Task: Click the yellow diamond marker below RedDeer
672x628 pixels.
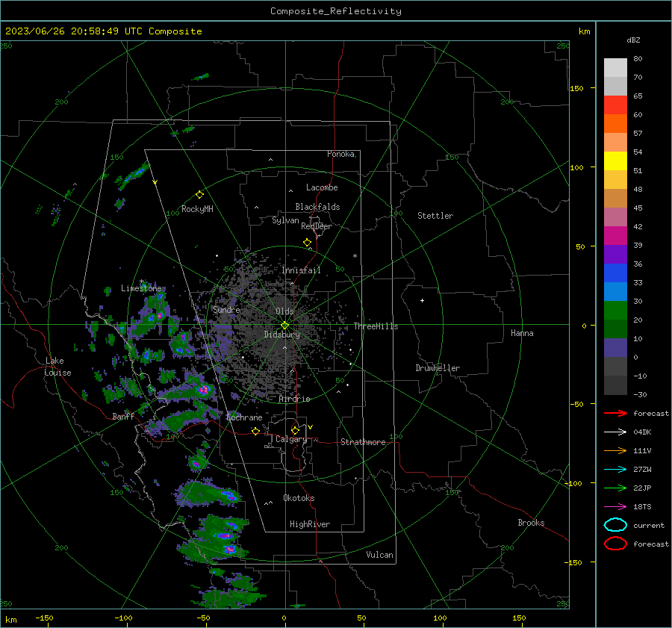Action: coord(307,243)
